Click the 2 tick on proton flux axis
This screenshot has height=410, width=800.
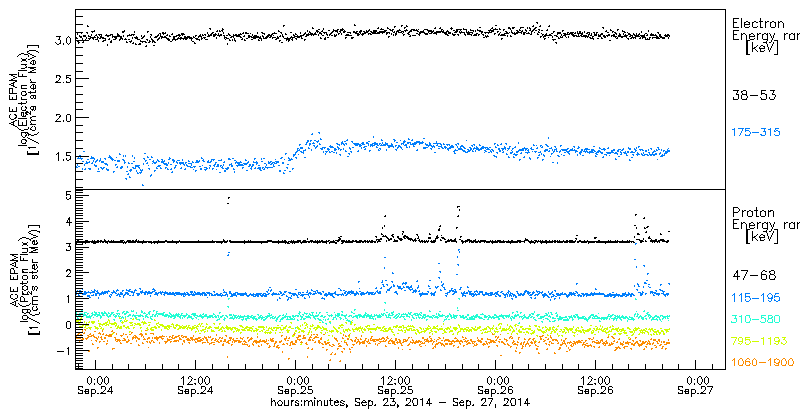pos(67,273)
